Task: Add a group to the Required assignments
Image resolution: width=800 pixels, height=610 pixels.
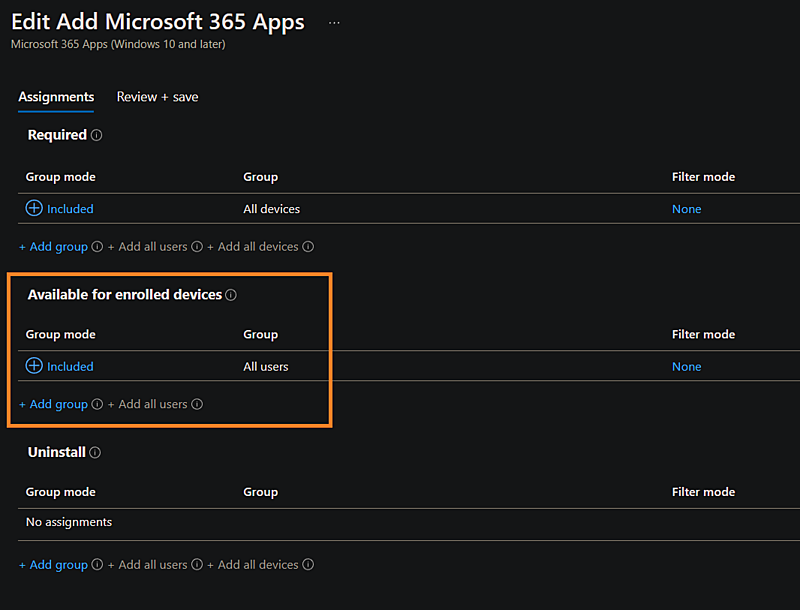Action: 53,246
